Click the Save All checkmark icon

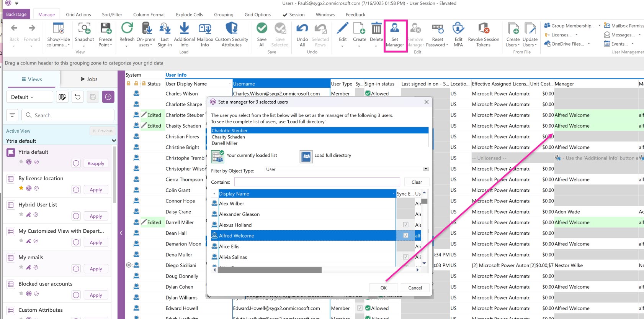262,29
